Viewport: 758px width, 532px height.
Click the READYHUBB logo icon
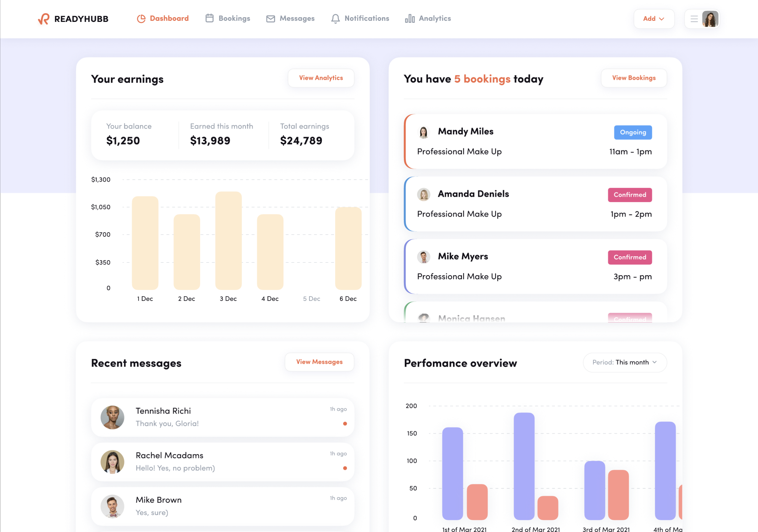pos(44,18)
